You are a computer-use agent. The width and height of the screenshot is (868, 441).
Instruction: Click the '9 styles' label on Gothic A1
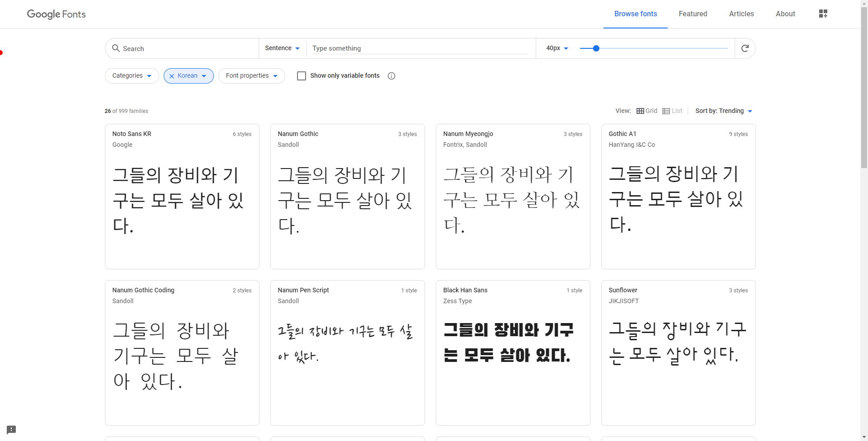click(738, 134)
